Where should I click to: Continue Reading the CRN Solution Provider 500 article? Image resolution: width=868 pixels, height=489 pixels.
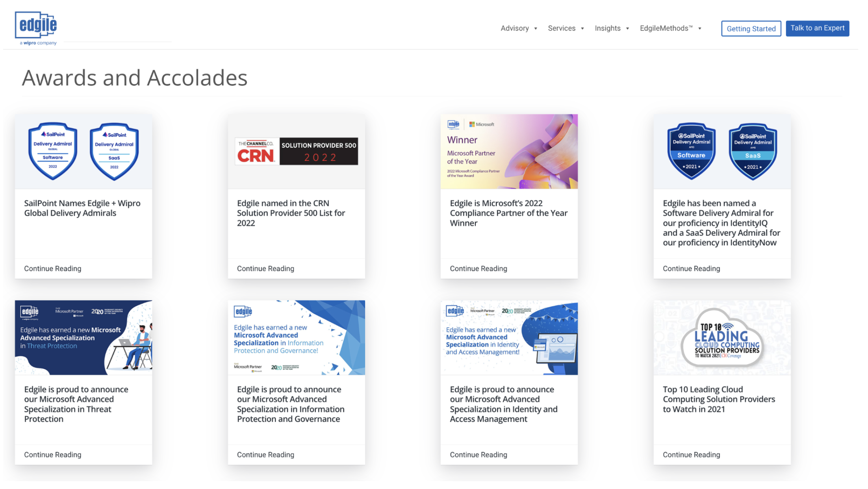(x=265, y=269)
